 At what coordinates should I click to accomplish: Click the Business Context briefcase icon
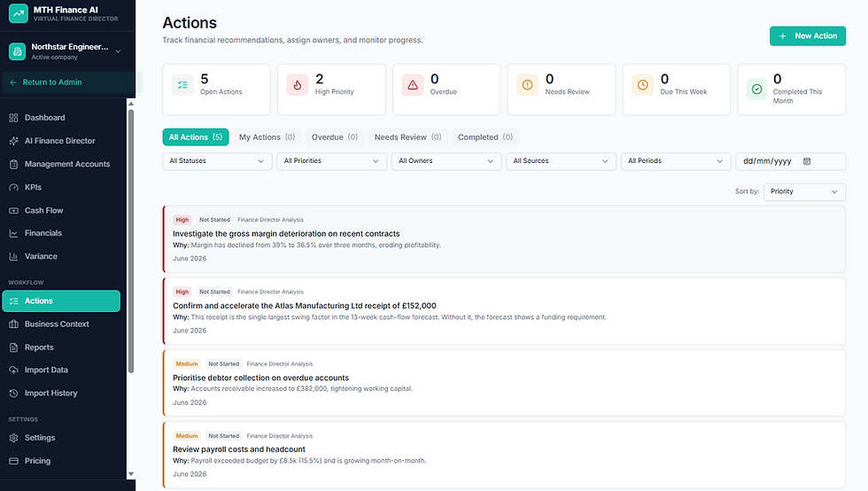pyautogui.click(x=14, y=324)
